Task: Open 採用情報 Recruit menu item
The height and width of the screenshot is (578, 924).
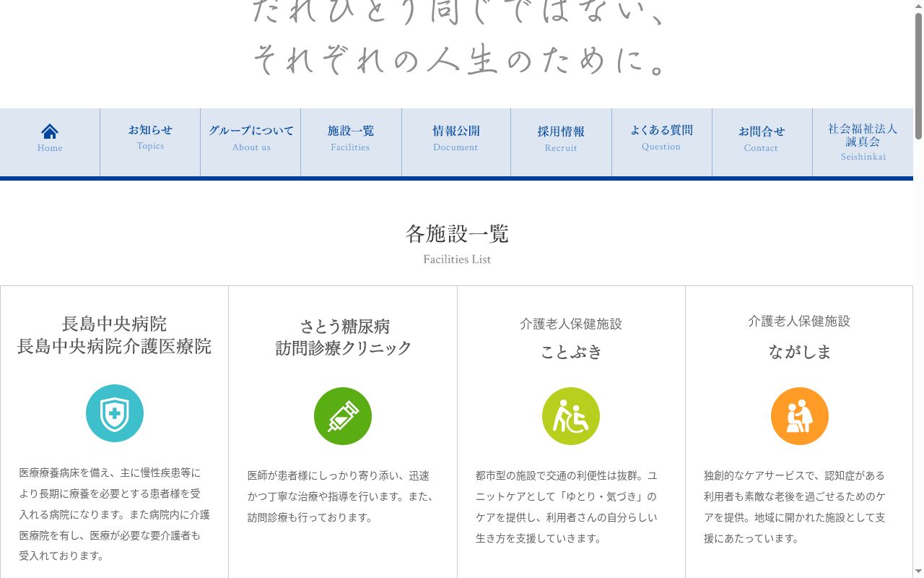Action: (x=561, y=142)
